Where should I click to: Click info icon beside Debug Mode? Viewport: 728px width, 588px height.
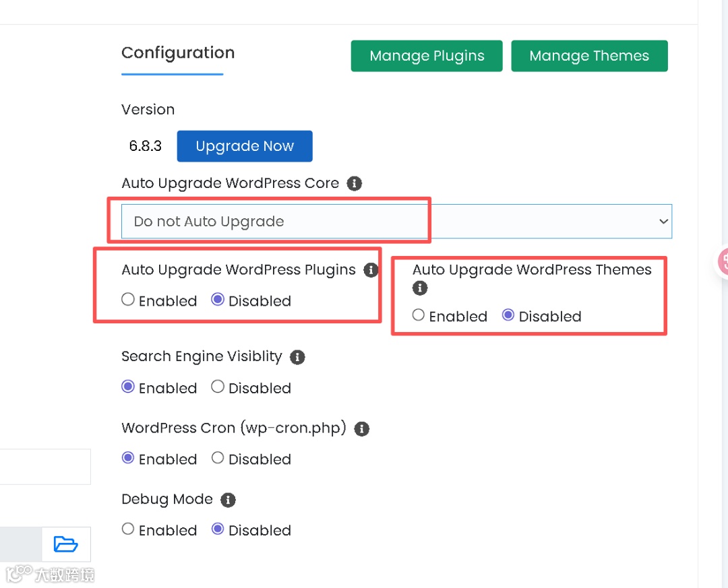point(229,500)
